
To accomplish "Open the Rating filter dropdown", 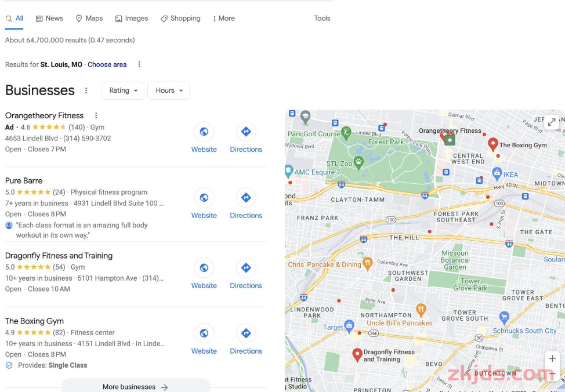I will tap(123, 90).
